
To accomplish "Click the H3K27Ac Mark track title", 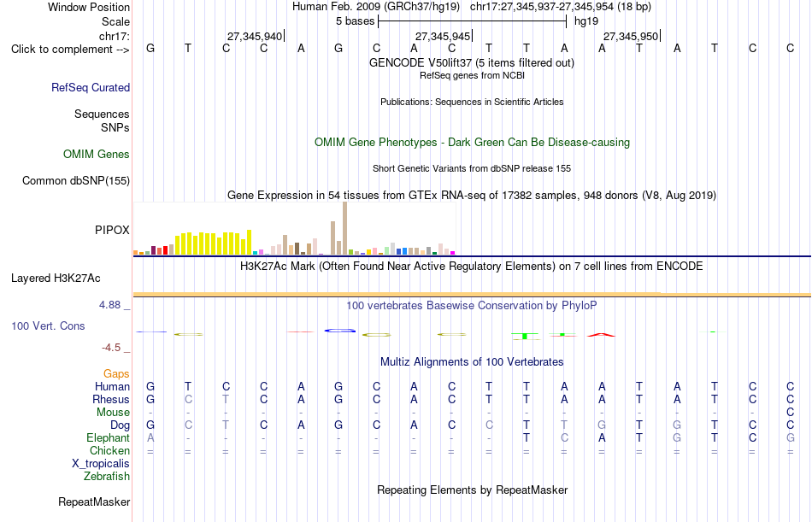I will [x=472, y=267].
